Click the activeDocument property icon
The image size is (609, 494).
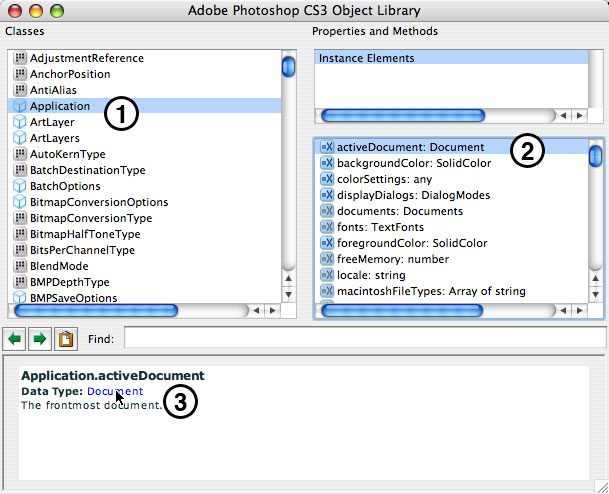coord(327,147)
